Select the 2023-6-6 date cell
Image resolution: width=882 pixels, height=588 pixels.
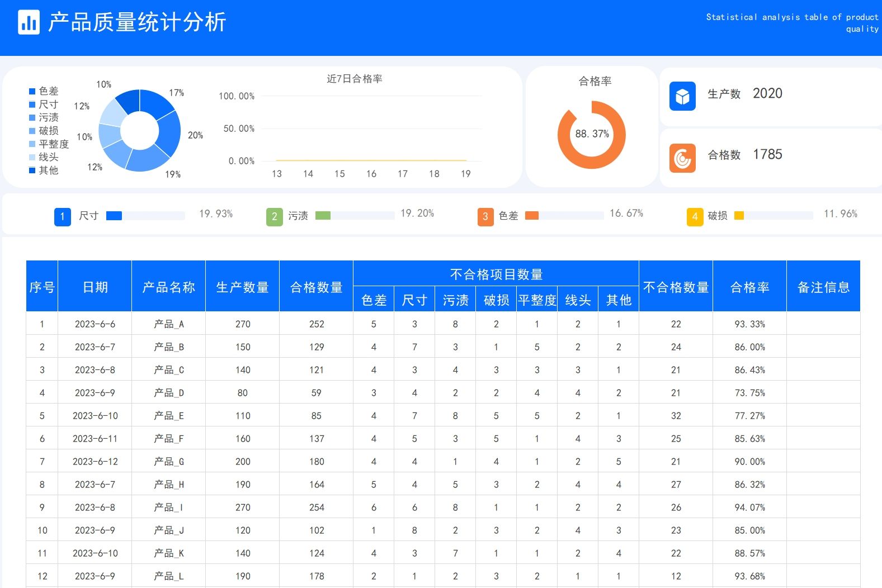[x=95, y=324]
